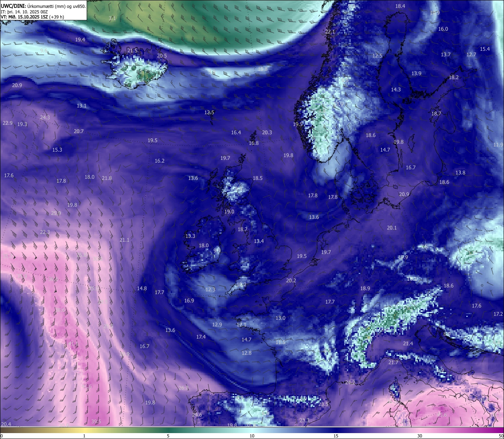
Task: Click the 22.1 value over Norway
Action: 330,32
